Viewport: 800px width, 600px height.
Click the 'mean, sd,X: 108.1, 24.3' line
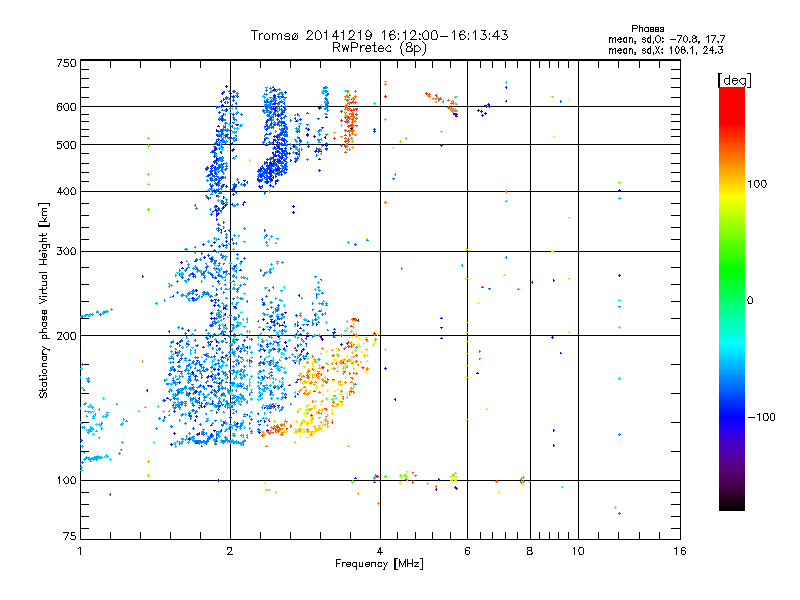tap(665, 50)
